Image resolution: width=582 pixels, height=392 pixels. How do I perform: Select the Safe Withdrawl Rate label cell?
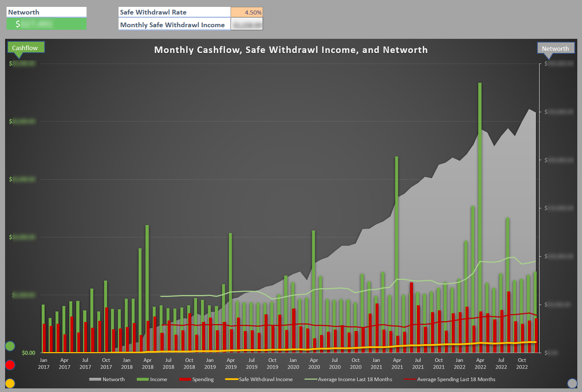[174, 12]
